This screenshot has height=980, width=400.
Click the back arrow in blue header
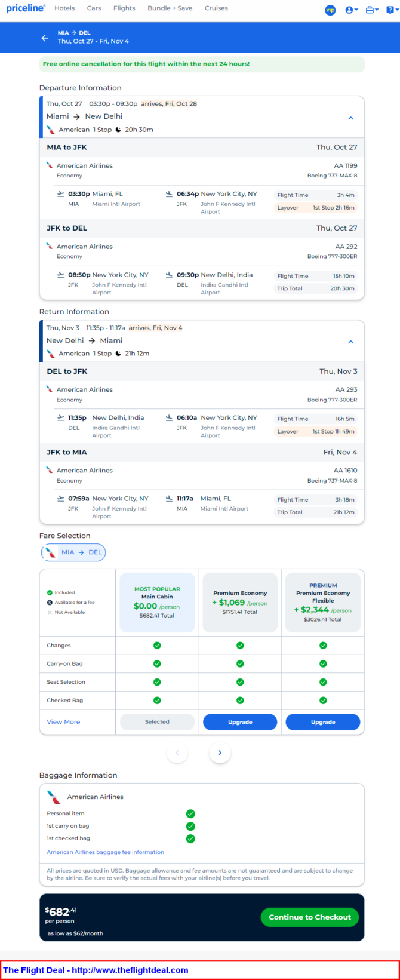click(45, 38)
